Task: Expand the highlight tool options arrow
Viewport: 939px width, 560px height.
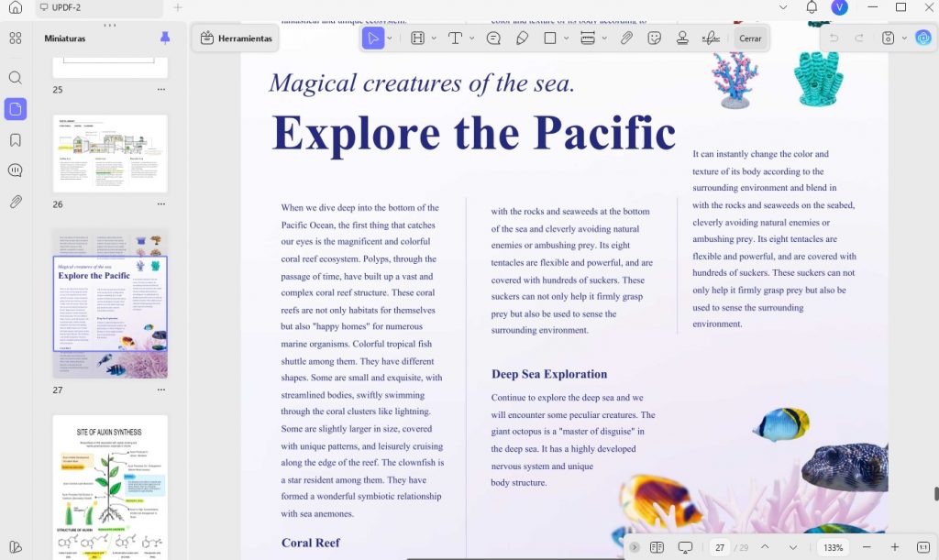Action: pyautogui.click(x=434, y=38)
